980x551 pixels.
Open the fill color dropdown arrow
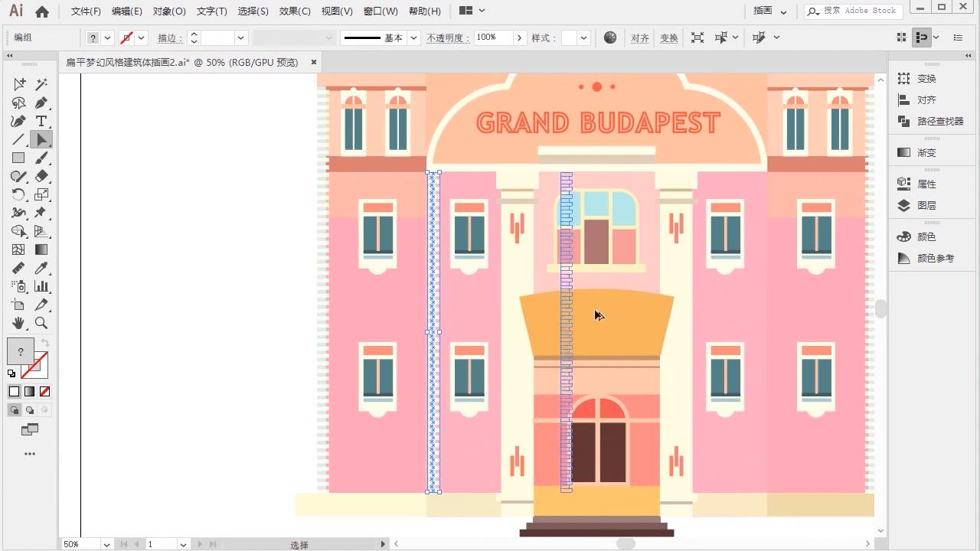click(x=108, y=37)
